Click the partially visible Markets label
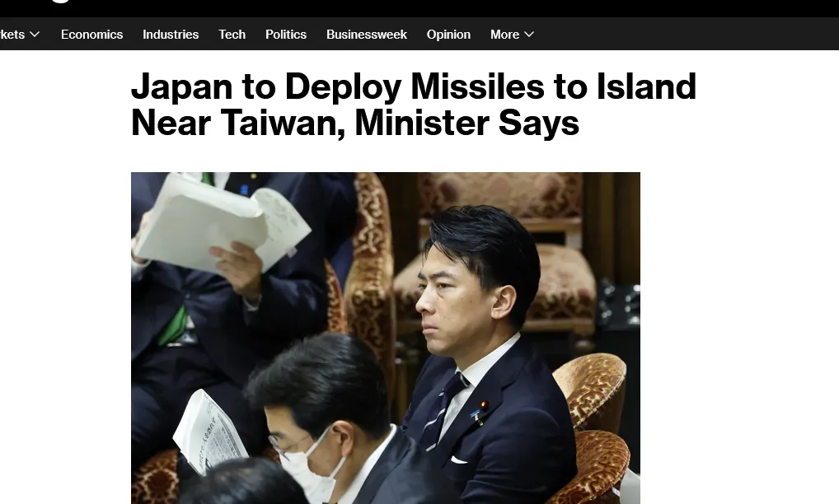The height and width of the screenshot is (504, 839). pyautogui.click(x=12, y=35)
